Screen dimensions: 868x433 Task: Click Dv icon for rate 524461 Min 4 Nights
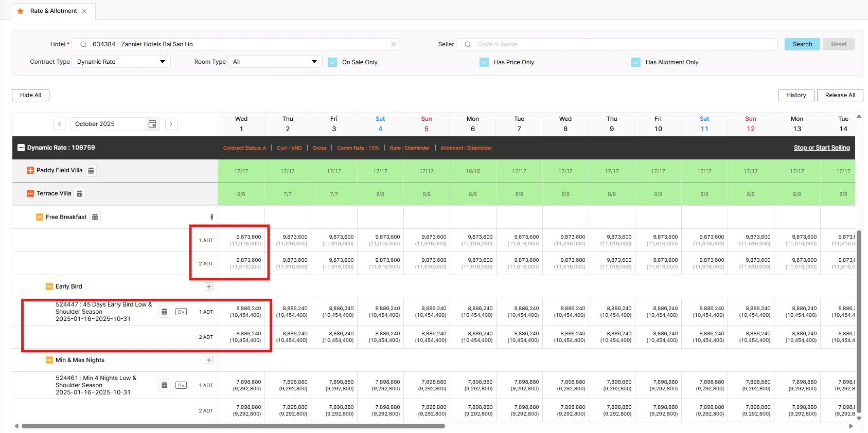[x=181, y=385]
